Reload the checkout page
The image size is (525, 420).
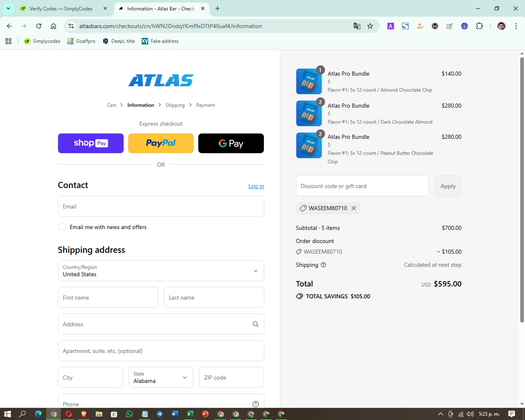39,26
